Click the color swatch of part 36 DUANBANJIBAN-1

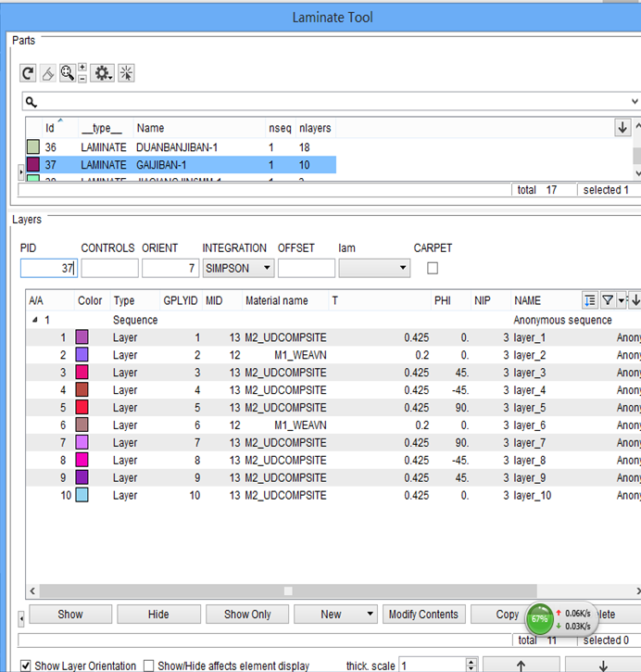click(x=33, y=146)
